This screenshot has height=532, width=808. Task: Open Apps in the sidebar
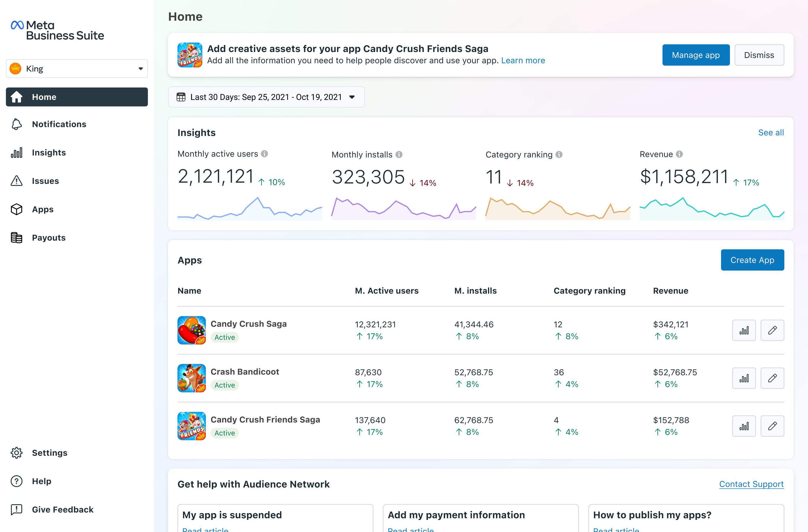(77, 209)
